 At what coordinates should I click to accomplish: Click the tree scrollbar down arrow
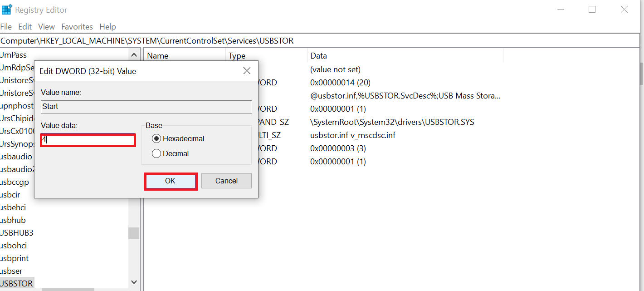click(x=134, y=282)
